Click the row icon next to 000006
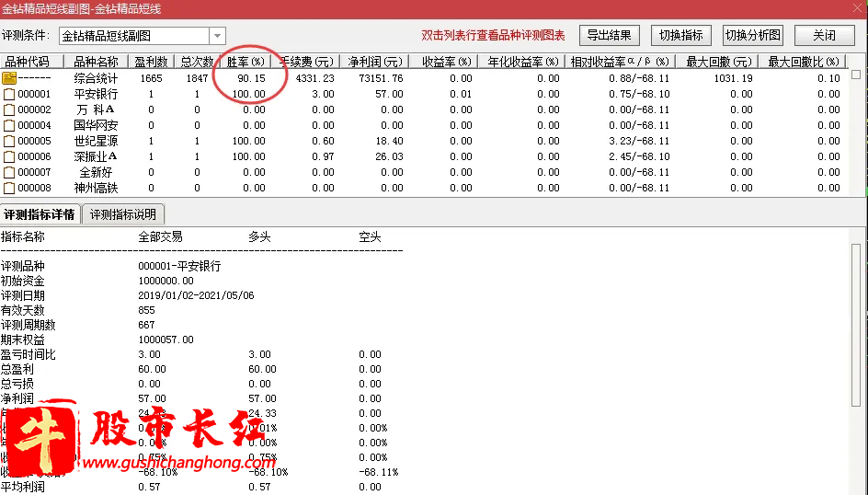The image size is (868, 495). tap(9, 156)
